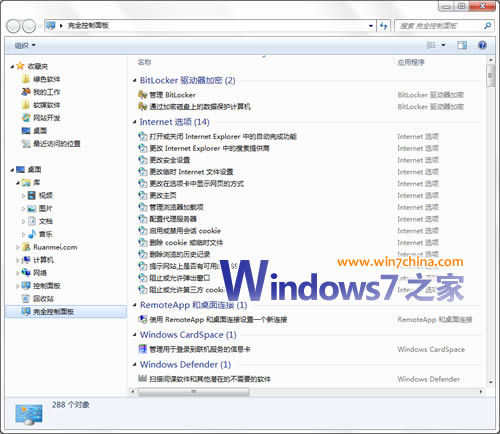The height and width of the screenshot is (434, 500).
Task: Click the 计算机 icon in the navigation tree
Action: pyautogui.click(x=26, y=260)
